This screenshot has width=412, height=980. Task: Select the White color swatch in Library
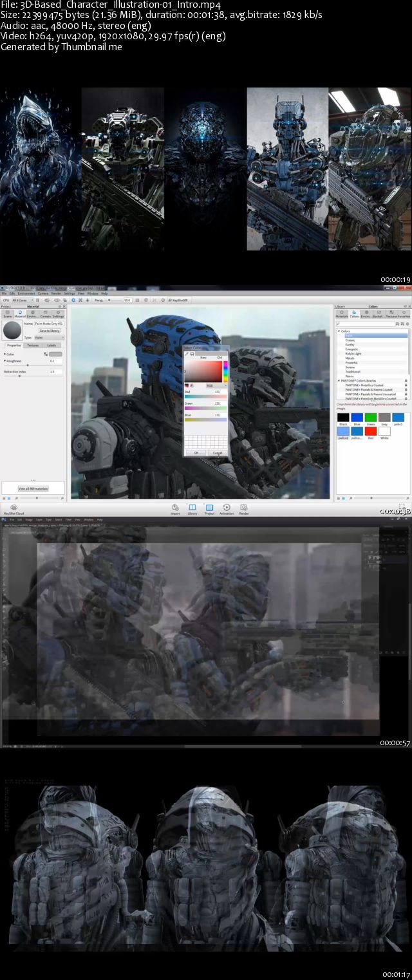pyautogui.click(x=384, y=431)
